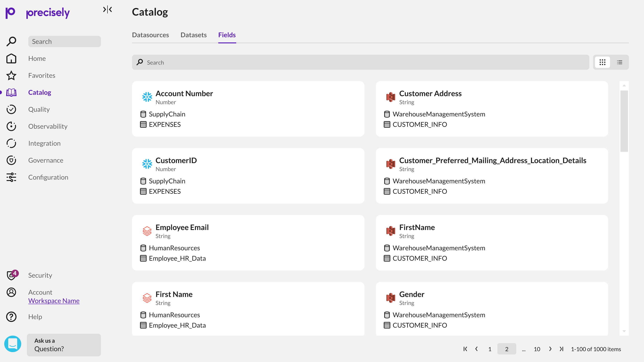Click the Snowflake icon on the Account Number card
The image size is (644, 362).
click(147, 97)
